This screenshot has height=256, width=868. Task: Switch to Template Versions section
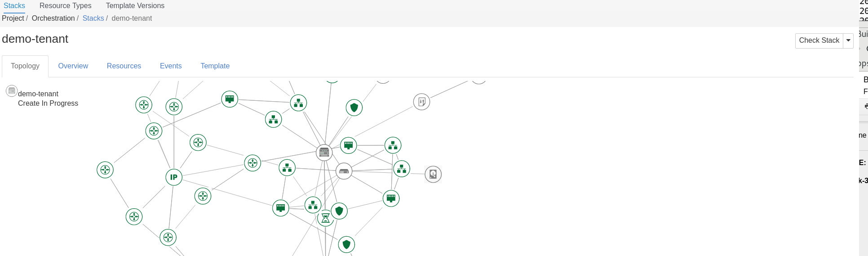(x=135, y=5)
